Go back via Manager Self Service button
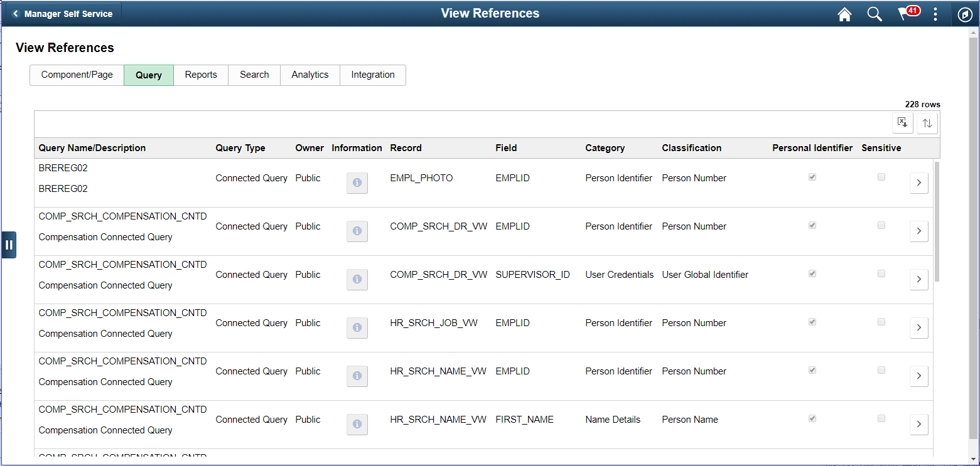 [62, 12]
